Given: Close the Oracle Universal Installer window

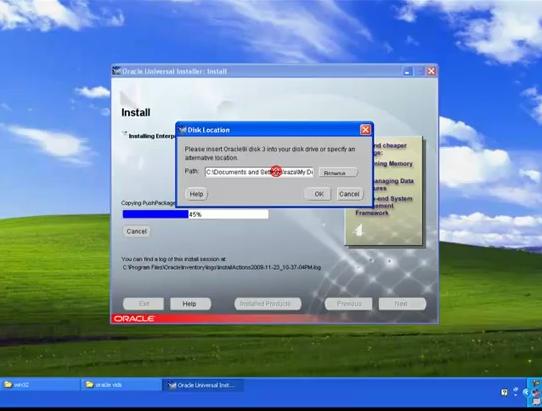Looking at the screenshot, I should click(431, 71).
